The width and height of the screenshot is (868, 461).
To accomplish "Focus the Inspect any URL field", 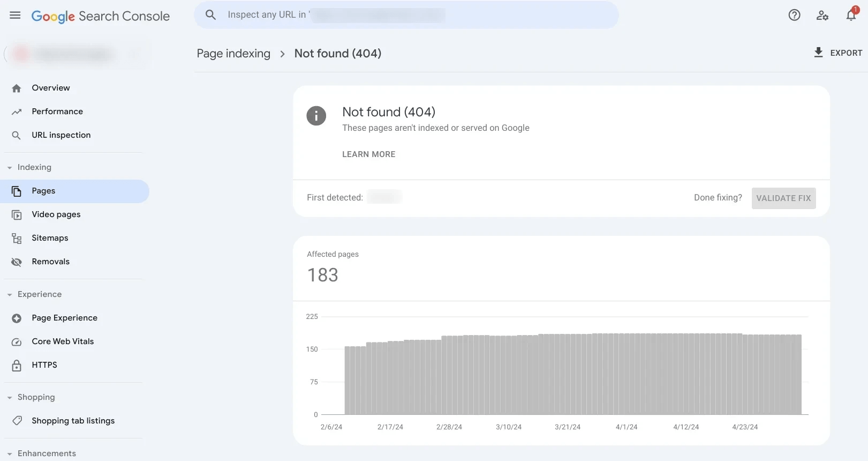I will [x=406, y=15].
